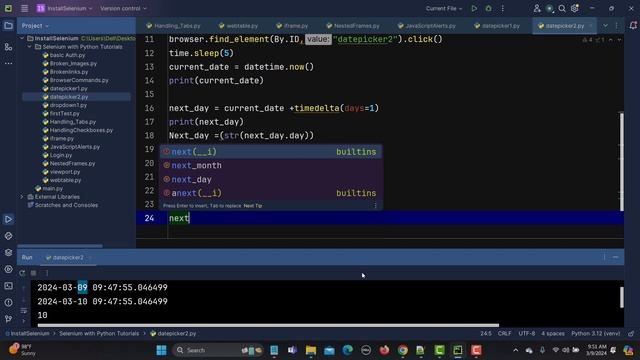The width and height of the screenshot is (640, 360).
Task: Switch to Handling_Tabs.py tab
Action: click(173, 26)
